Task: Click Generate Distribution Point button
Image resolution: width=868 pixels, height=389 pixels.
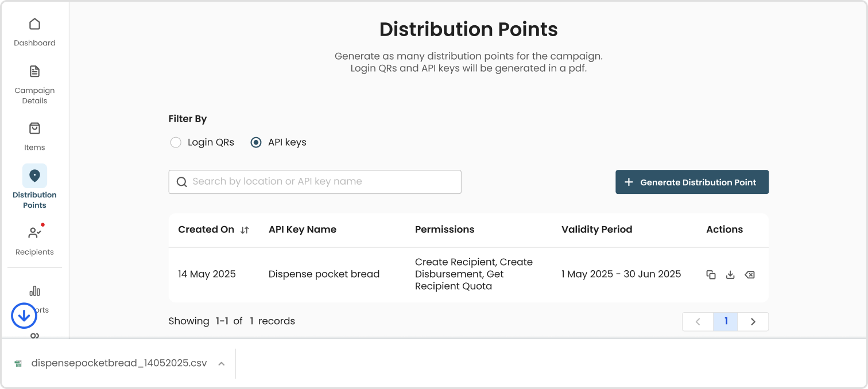Action: [692, 182]
